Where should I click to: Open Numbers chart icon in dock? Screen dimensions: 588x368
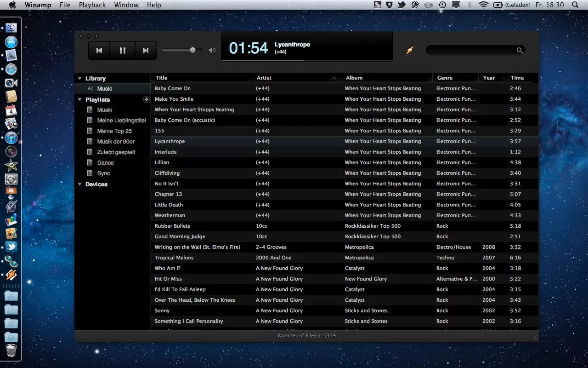tap(11, 220)
